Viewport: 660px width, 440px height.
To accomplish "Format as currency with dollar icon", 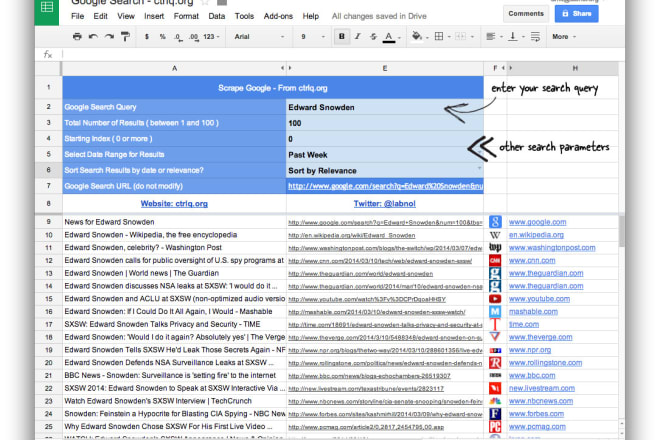I will [x=146, y=37].
